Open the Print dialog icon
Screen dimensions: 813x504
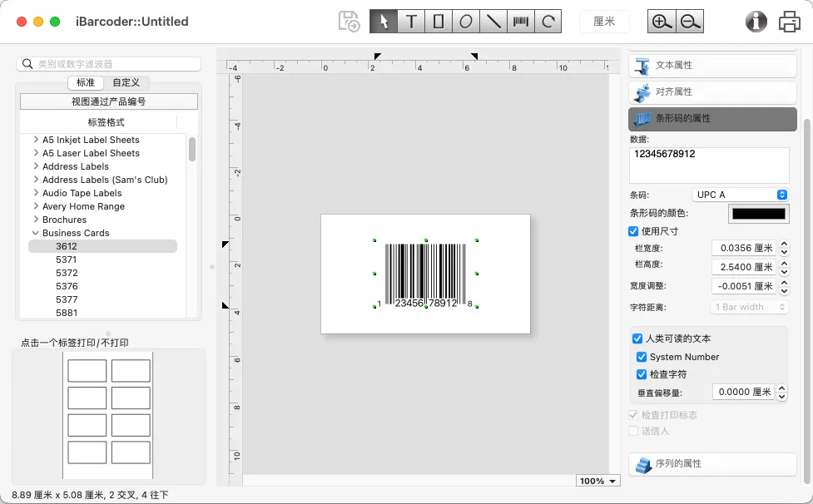789,22
